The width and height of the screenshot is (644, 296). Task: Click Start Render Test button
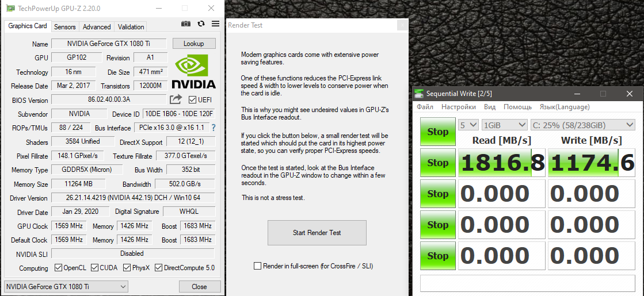317,232
